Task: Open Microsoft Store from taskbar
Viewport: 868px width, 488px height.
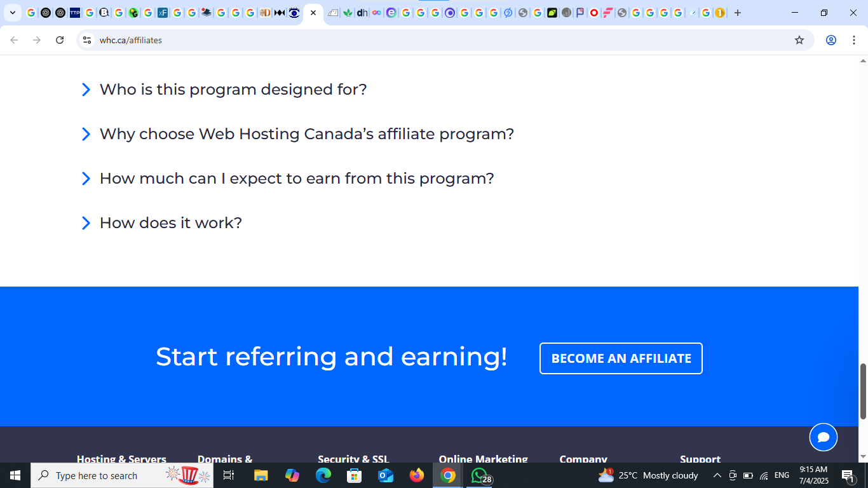Action: [x=355, y=475]
